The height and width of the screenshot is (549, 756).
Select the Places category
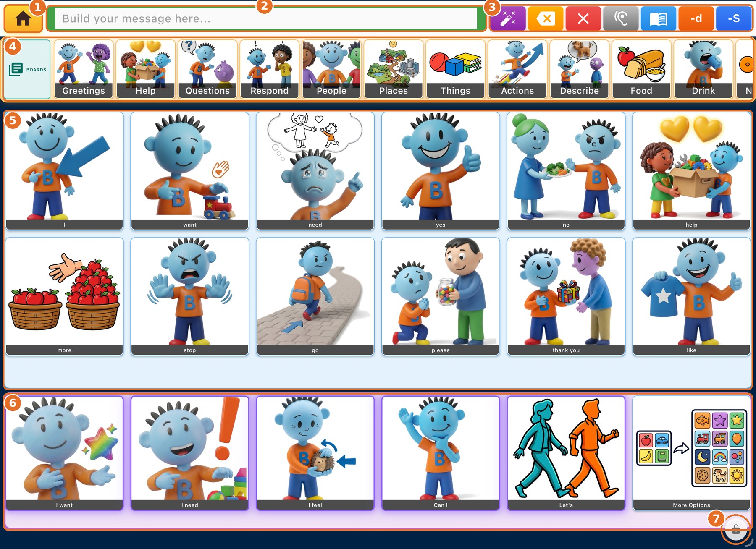click(x=393, y=69)
